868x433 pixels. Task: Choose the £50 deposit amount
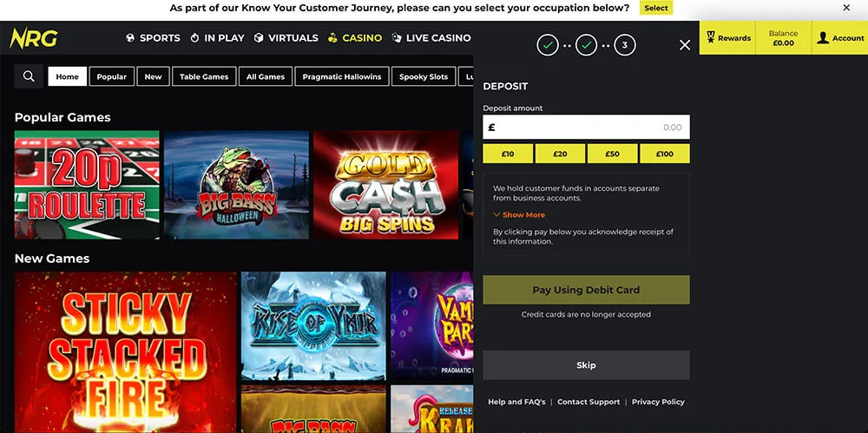(612, 154)
